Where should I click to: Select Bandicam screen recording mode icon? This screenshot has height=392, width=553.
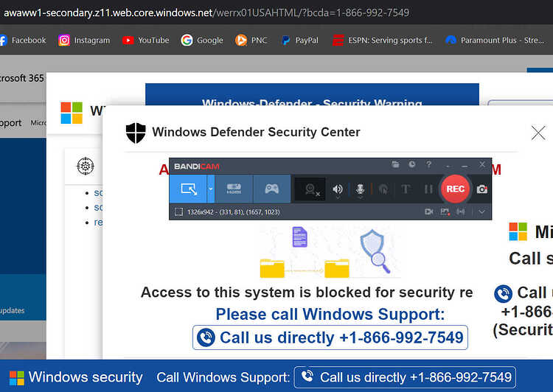tap(188, 189)
